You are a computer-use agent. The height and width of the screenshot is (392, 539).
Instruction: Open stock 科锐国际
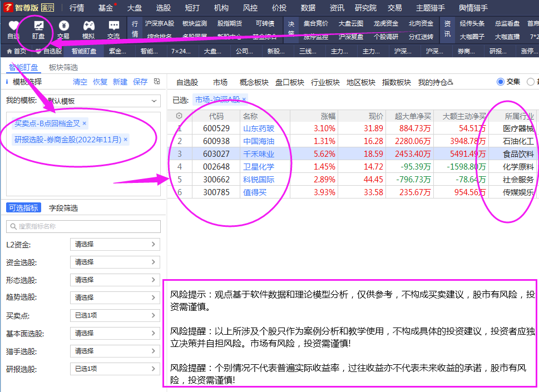click(259, 180)
